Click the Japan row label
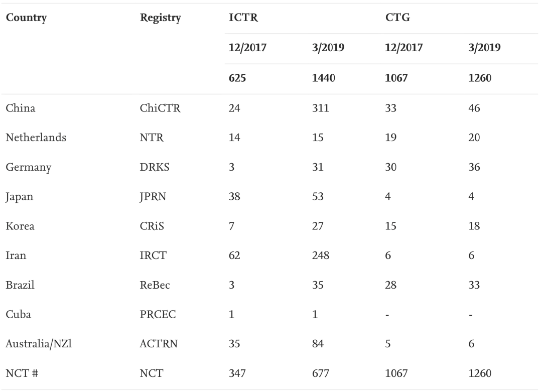Screen dimensions: 542x392 [20, 197]
